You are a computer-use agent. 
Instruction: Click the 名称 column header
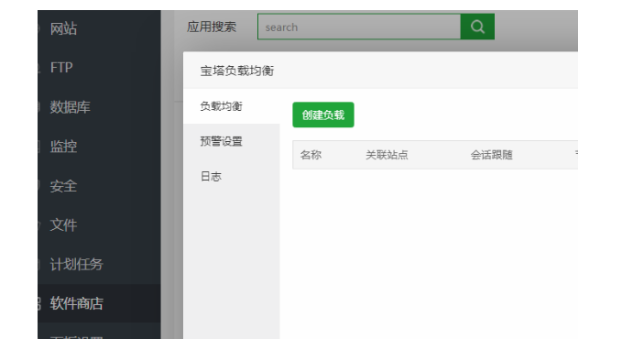pos(311,155)
